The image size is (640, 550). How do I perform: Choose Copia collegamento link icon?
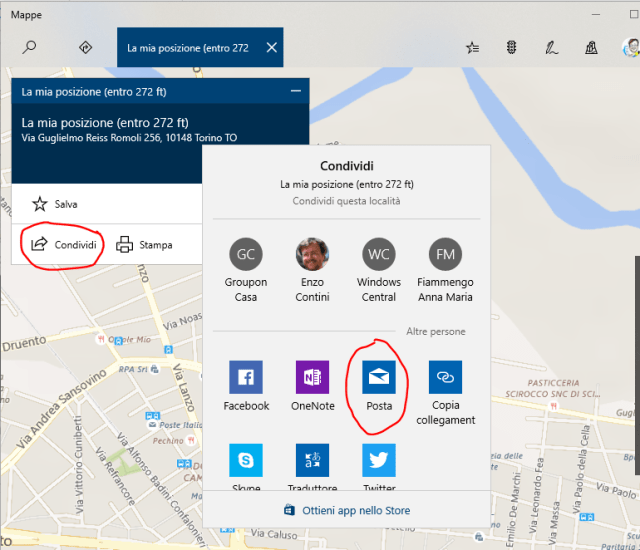coord(445,377)
